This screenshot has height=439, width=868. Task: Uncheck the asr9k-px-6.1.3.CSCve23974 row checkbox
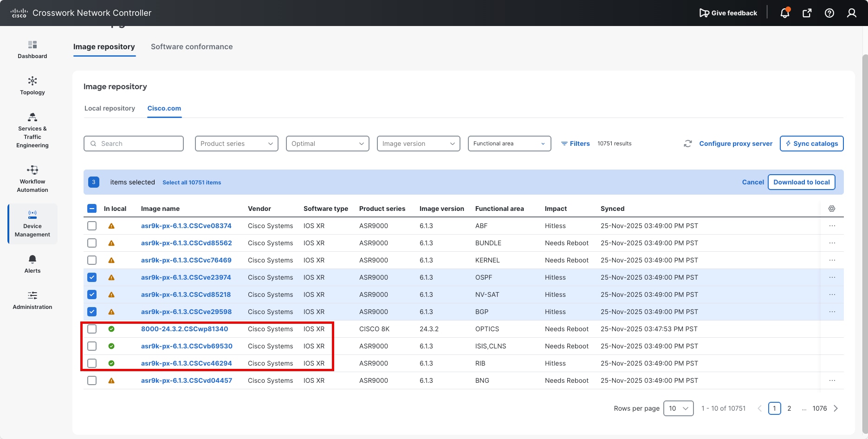[x=92, y=277]
